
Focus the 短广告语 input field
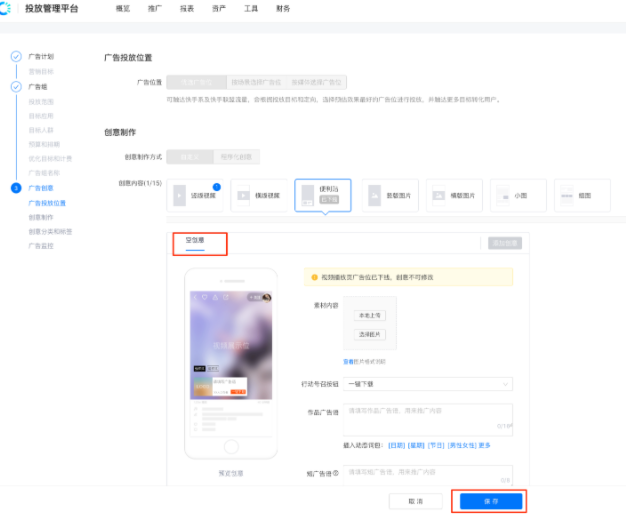(428, 475)
